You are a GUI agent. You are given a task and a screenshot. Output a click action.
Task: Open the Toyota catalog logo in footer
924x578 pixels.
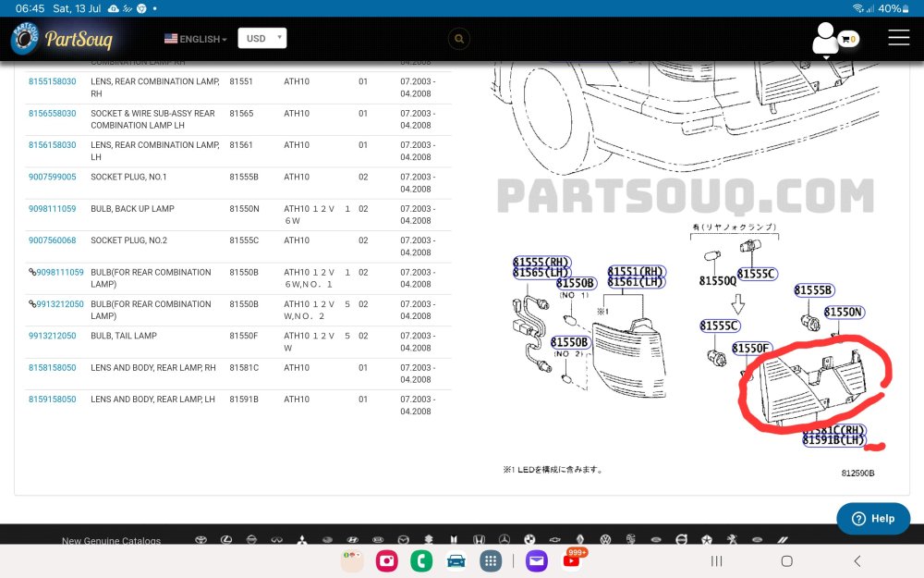(201, 540)
